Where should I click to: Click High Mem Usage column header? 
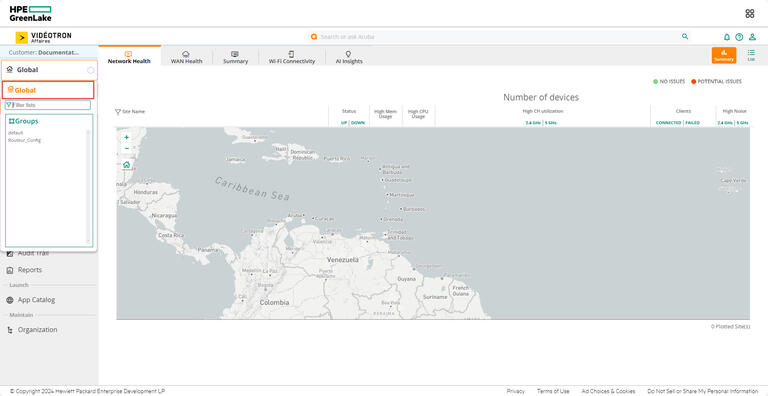coord(385,114)
